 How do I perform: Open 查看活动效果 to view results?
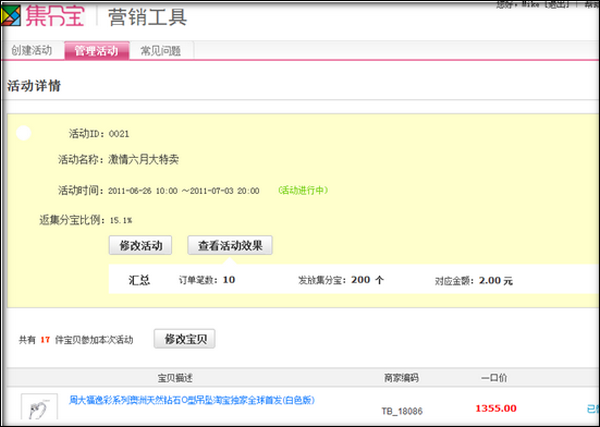[x=230, y=245]
